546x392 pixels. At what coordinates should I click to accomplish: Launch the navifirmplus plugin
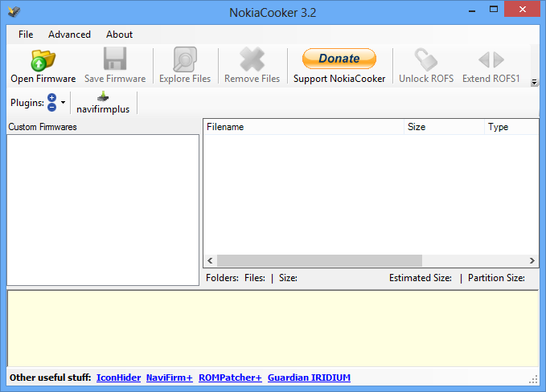tap(103, 103)
